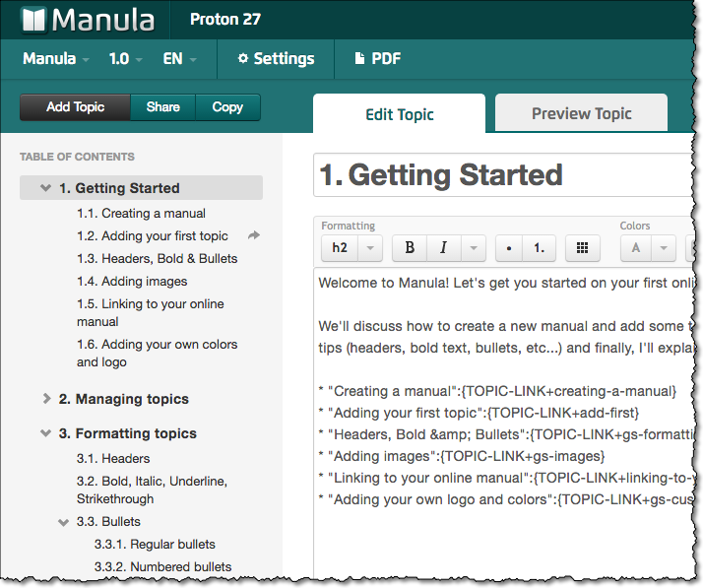Select the h2 header button
This screenshot has width=703, height=588.
340,248
